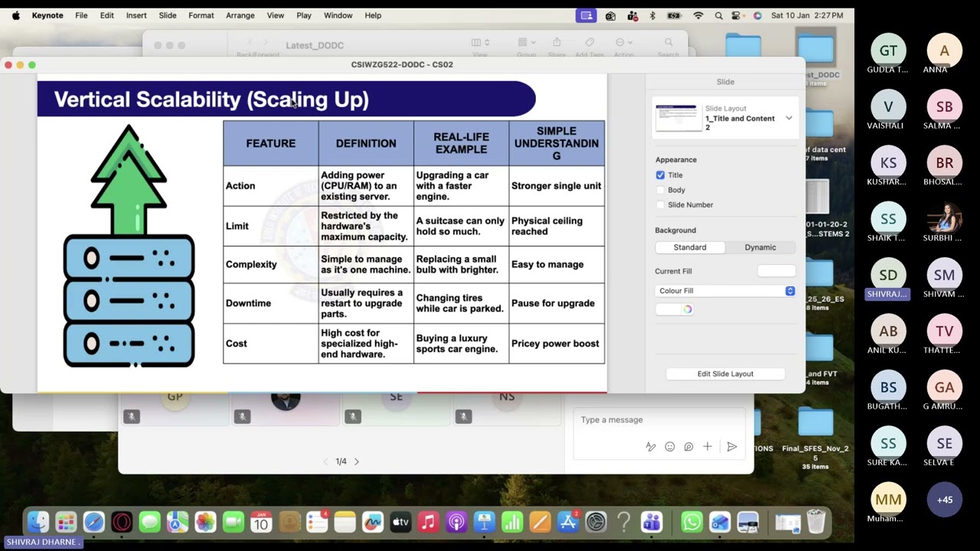
Task: Open the Window menu
Action: click(x=338, y=15)
